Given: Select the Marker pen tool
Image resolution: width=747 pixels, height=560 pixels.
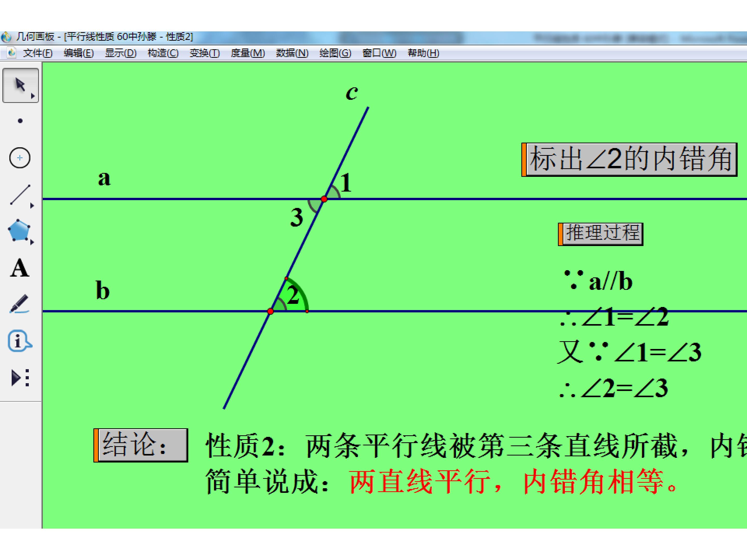Looking at the screenshot, I should (19, 304).
